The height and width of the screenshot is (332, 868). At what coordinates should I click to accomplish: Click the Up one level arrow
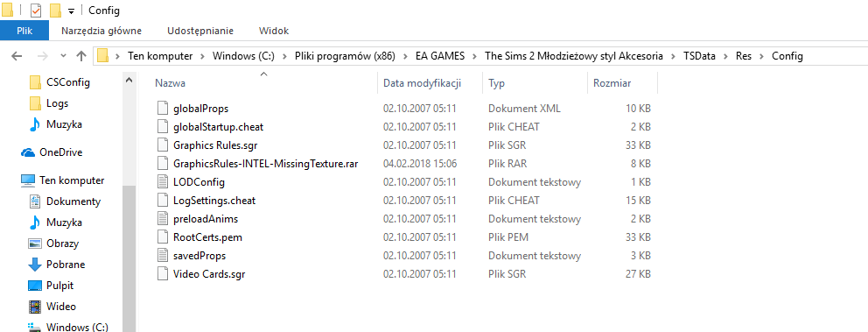click(81, 56)
